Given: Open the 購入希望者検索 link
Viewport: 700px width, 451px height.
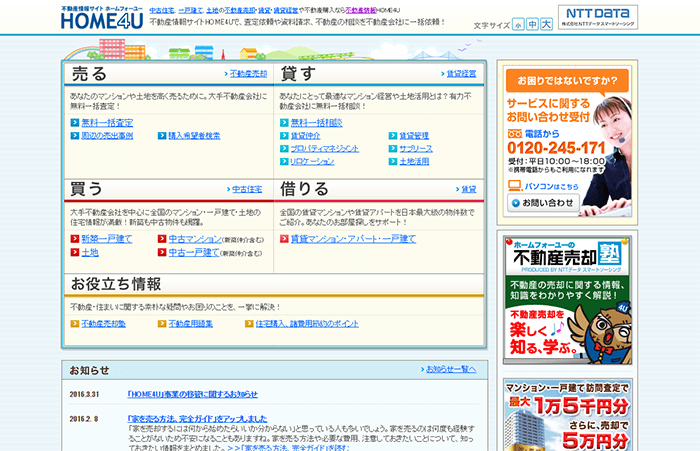Looking at the screenshot, I should (x=194, y=136).
